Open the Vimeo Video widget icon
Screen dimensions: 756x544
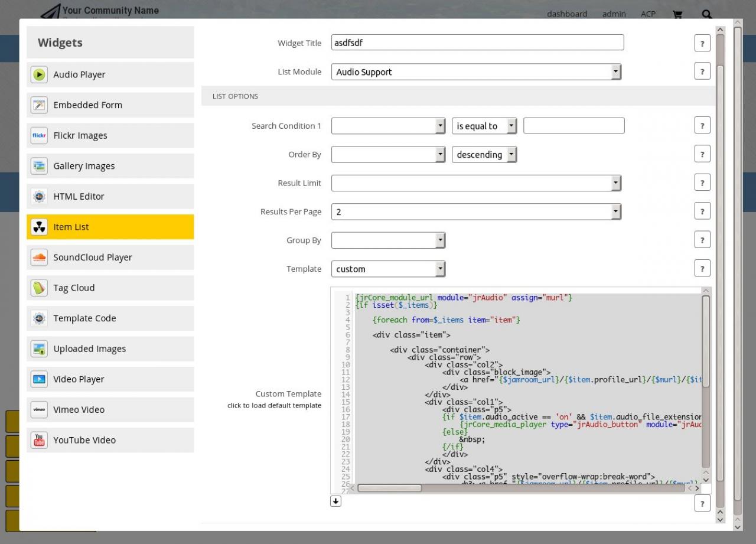(x=39, y=409)
